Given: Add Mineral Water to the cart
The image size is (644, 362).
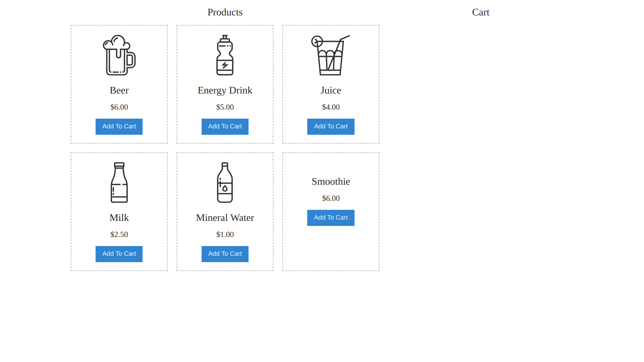Looking at the screenshot, I should pos(225,254).
